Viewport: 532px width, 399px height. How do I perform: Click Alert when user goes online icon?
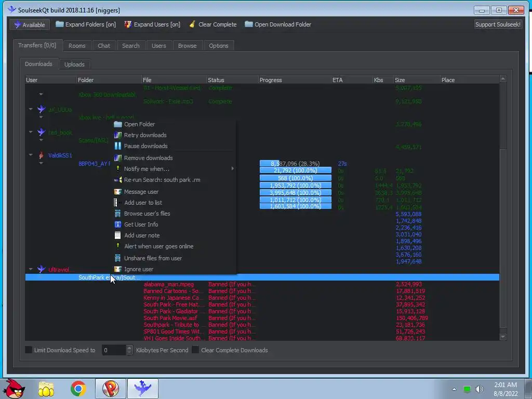coord(118,246)
